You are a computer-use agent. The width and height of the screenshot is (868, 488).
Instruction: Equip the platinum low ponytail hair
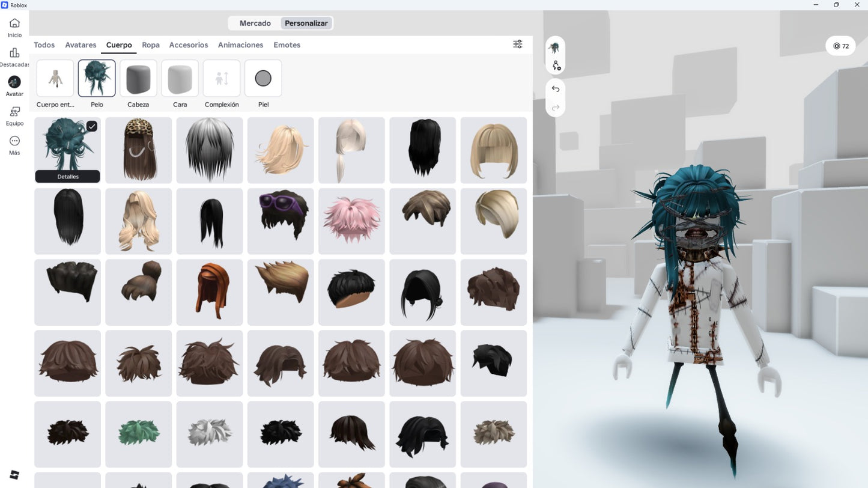tap(351, 150)
